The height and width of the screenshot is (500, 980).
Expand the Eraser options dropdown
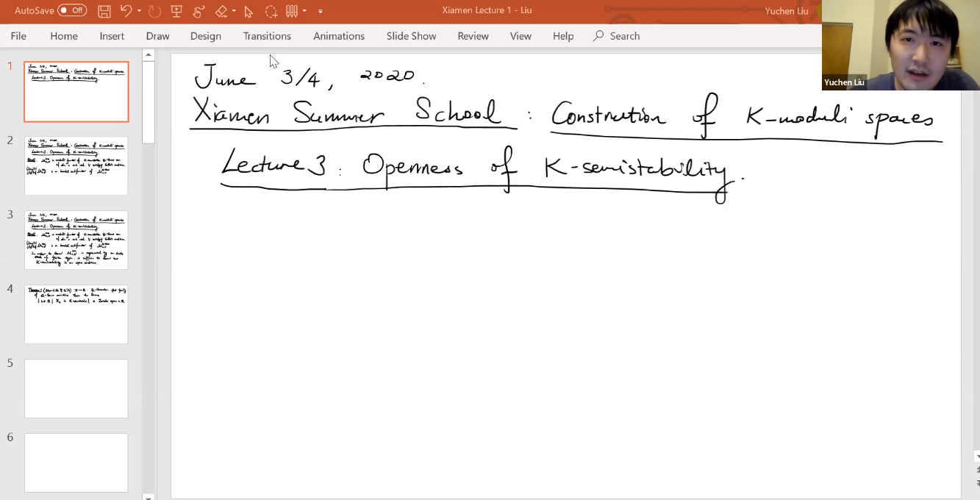(x=234, y=11)
